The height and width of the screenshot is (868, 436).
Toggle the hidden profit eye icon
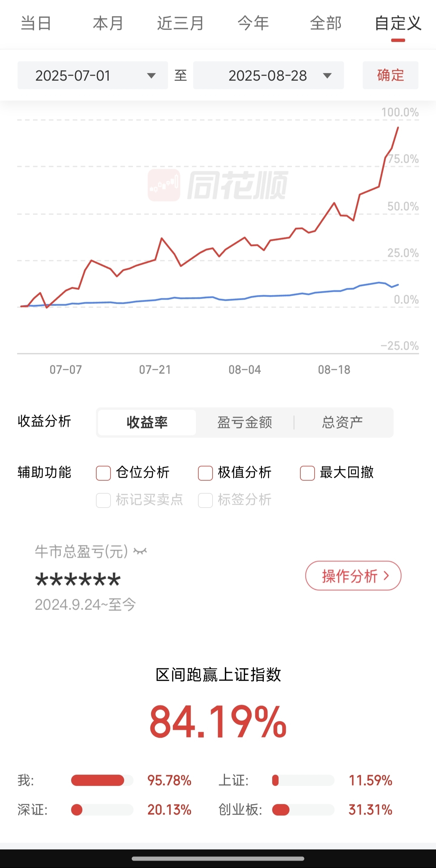click(140, 552)
